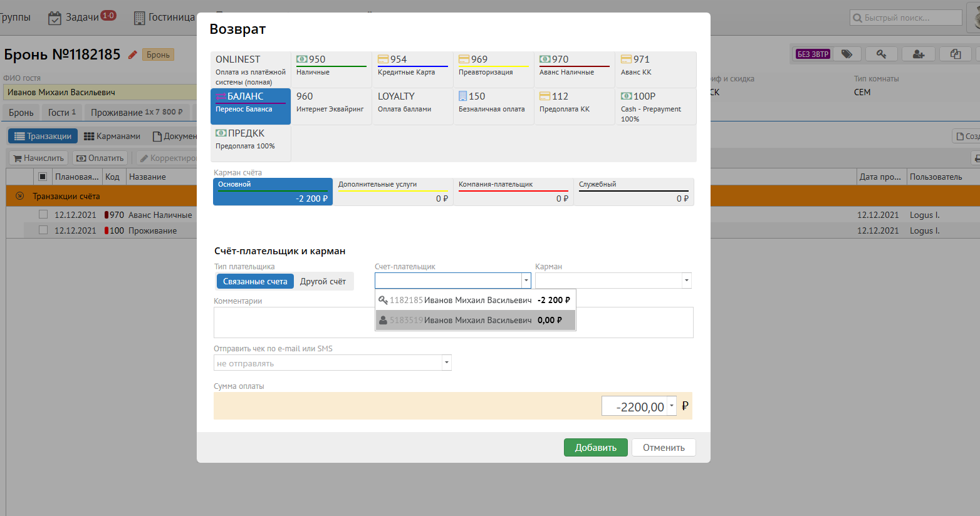Choose the 954 Кредитные Карта payment tile

413,70
